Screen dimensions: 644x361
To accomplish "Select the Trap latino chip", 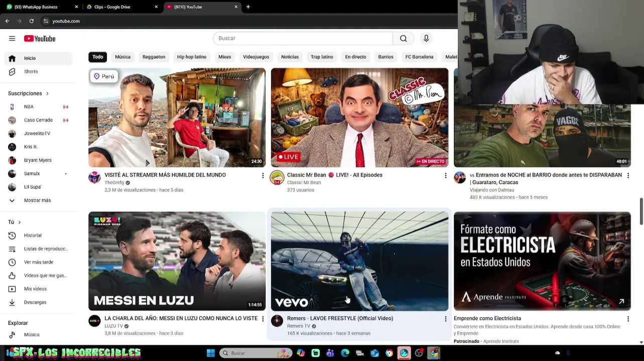I will coord(322,57).
